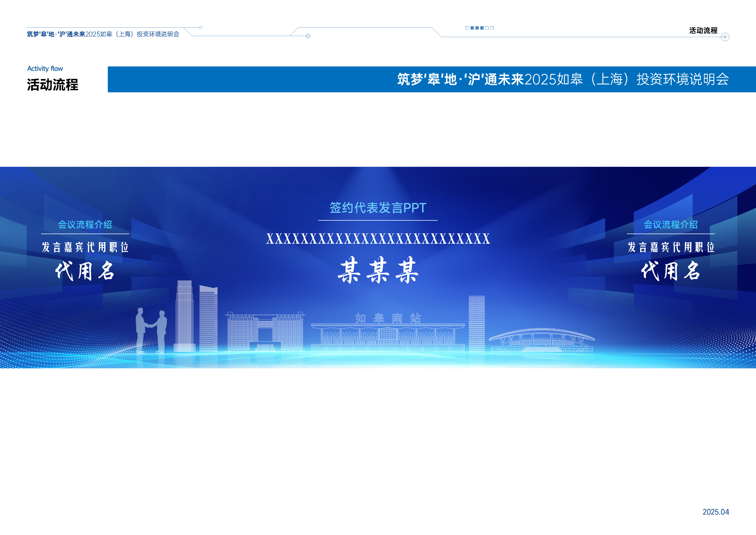
Task: Click the tall wireframe tower right of station
Action: (476, 323)
